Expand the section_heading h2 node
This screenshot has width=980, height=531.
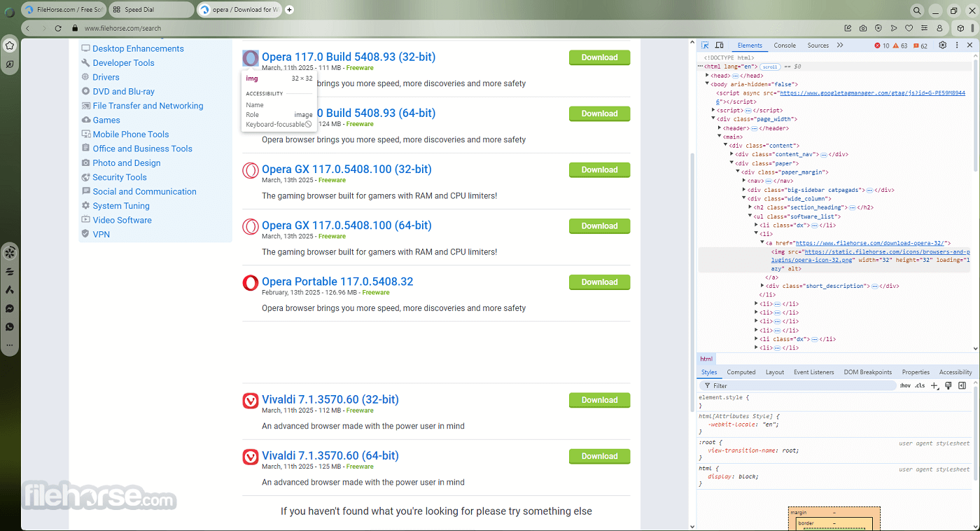point(750,207)
